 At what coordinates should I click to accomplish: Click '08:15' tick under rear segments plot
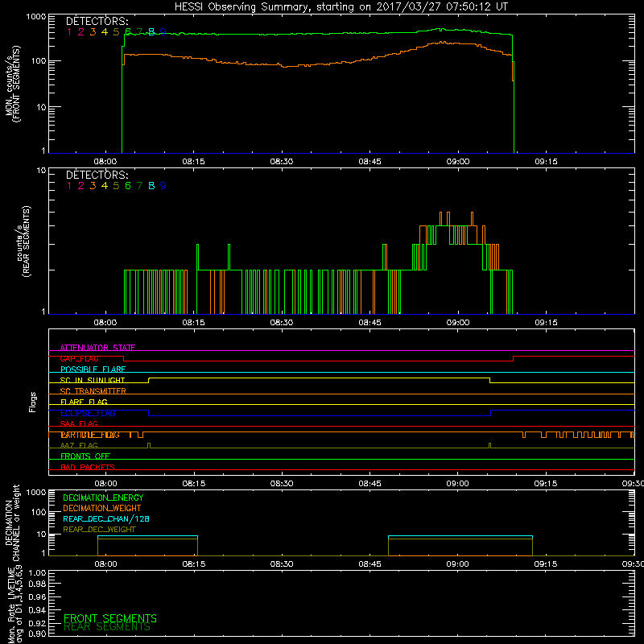(x=193, y=323)
